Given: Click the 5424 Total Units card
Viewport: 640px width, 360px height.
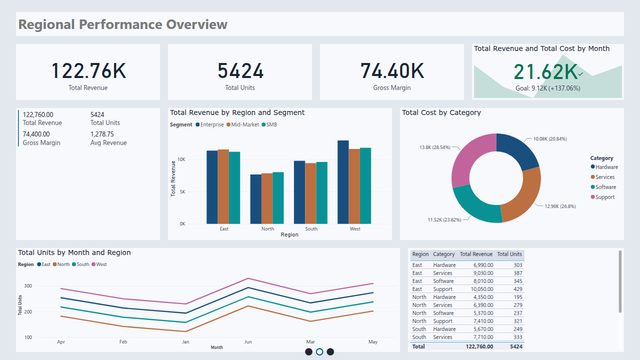Looking at the screenshot, I should pyautogui.click(x=240, y=72).
